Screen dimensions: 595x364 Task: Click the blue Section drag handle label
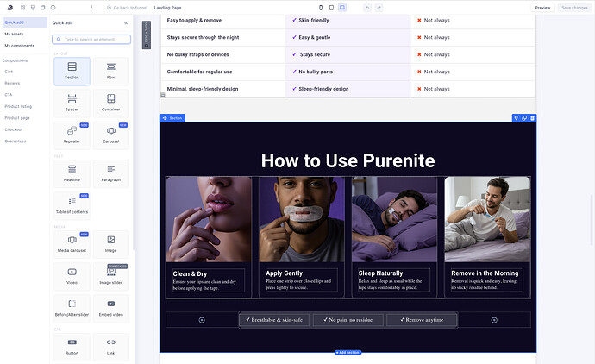pos(172,118)
